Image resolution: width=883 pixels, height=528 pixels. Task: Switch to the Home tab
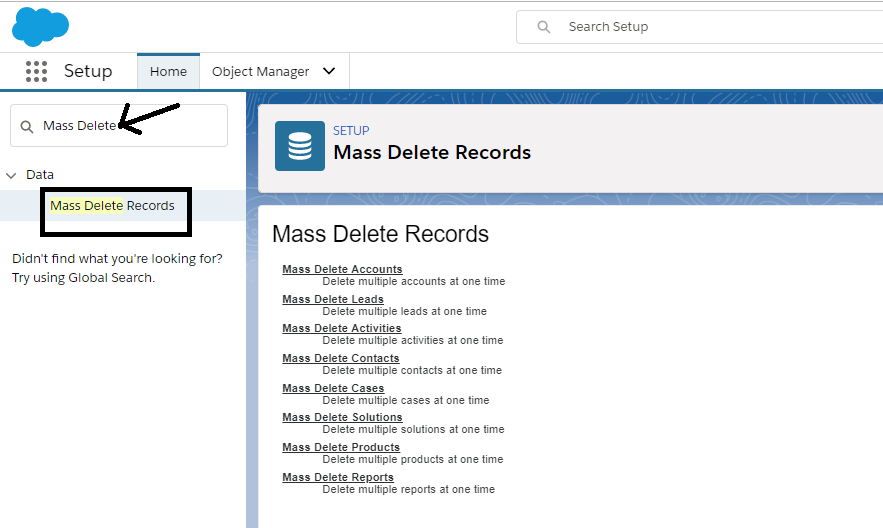pyautogui.click(x=168, y=71)
